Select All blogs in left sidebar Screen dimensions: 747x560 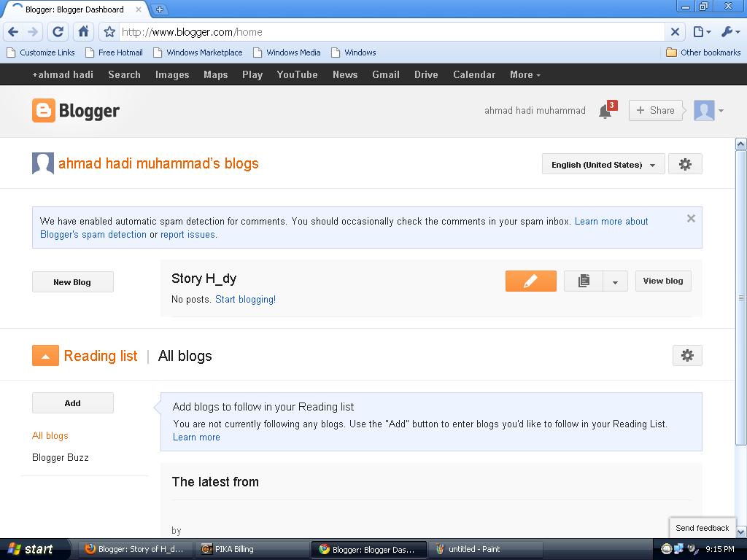50,435
